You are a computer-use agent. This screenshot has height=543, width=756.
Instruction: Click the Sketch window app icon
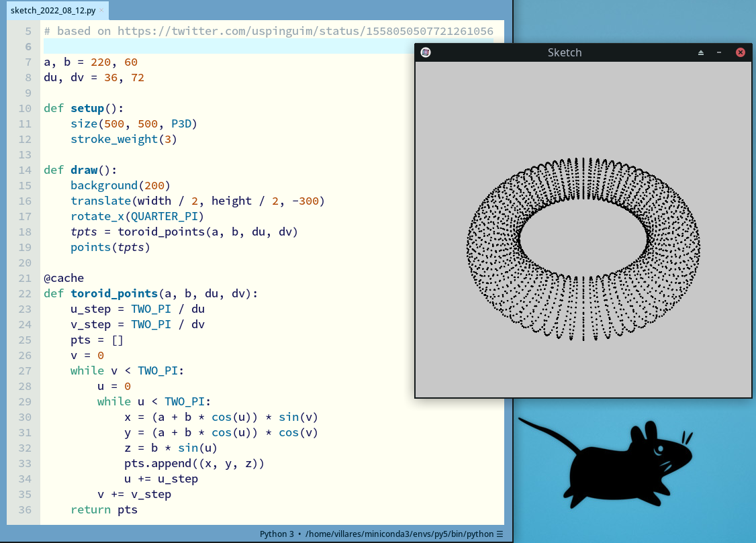click(x=426, y=52)
